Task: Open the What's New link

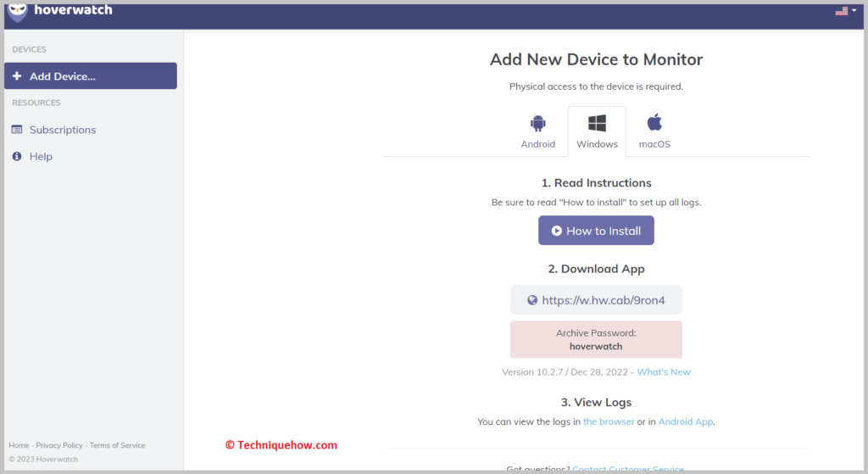Action: (x=664, y=372)
